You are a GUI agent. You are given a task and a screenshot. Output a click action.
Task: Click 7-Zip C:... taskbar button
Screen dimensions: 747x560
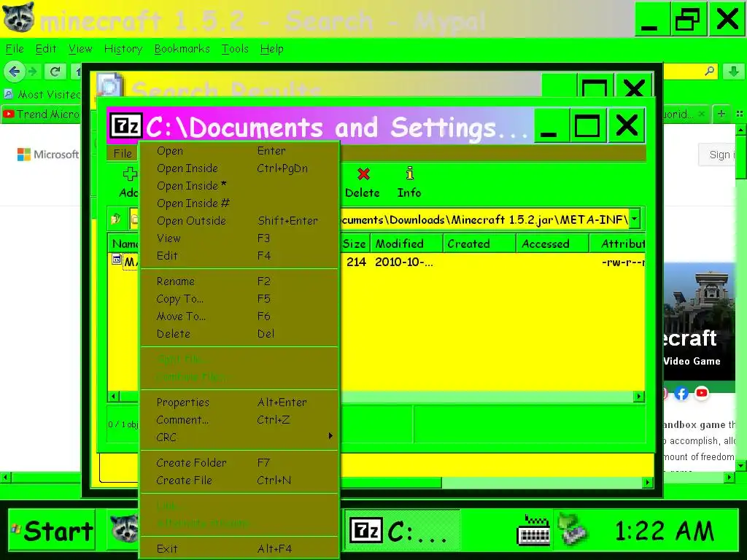point(403,530)
